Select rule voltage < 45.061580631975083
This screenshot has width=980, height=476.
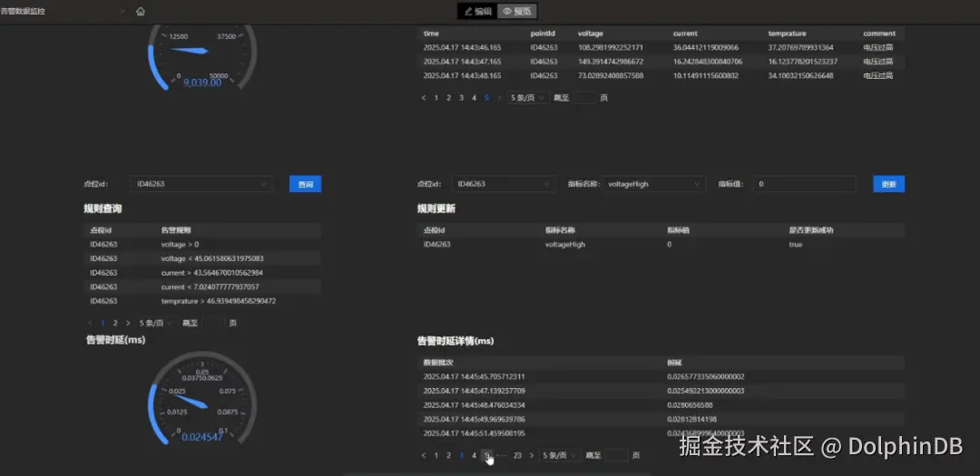point(211,258)
